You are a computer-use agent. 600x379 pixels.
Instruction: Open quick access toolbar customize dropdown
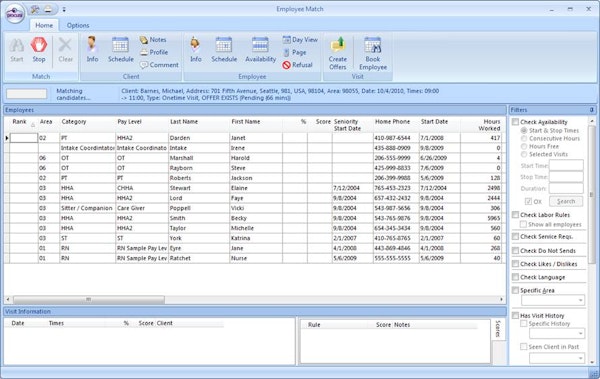[x=64, y=10]
